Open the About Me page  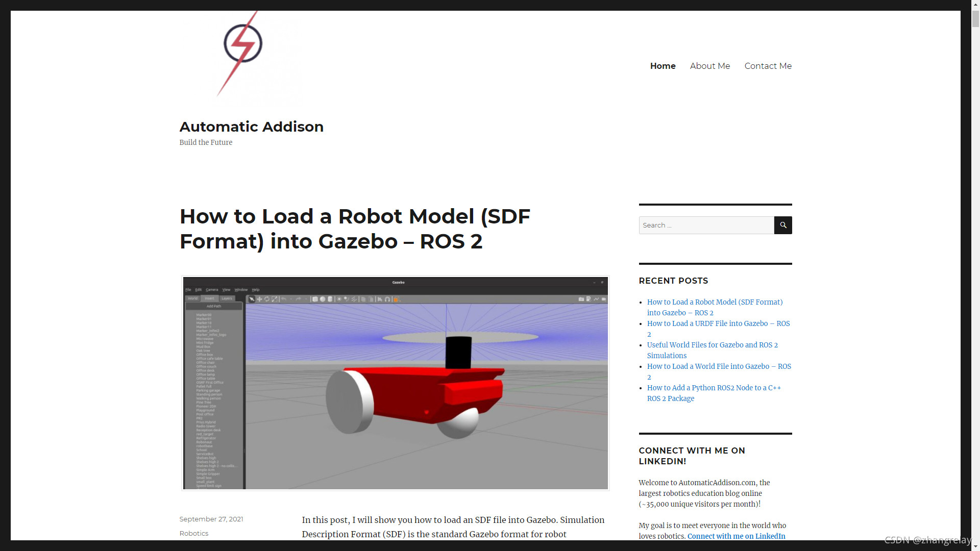click(709, 66)
